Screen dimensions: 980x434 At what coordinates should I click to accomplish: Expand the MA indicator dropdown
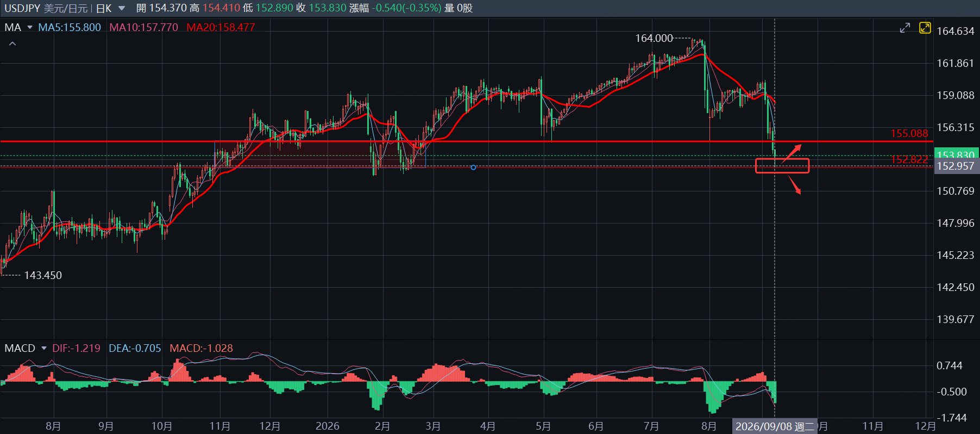coord(30,27)
